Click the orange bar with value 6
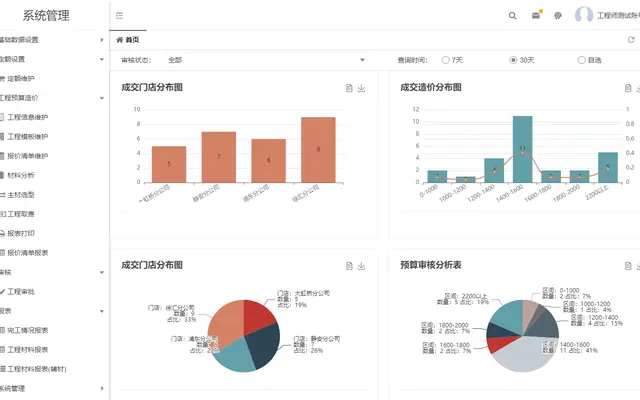640x400 pixels. click(x=268, y=161)
